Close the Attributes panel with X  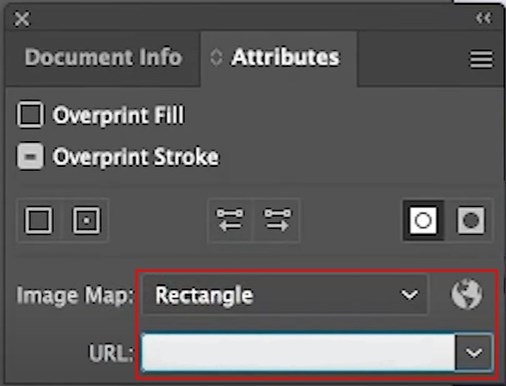[x=22, y=19]
